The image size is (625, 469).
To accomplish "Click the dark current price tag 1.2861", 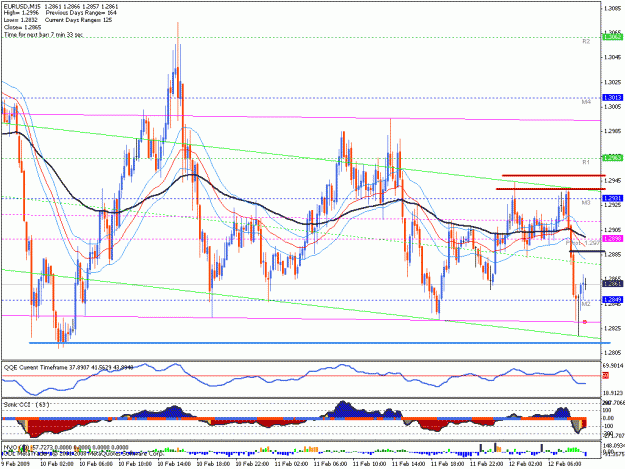I will pyautogui.click(x=613, y=284).
